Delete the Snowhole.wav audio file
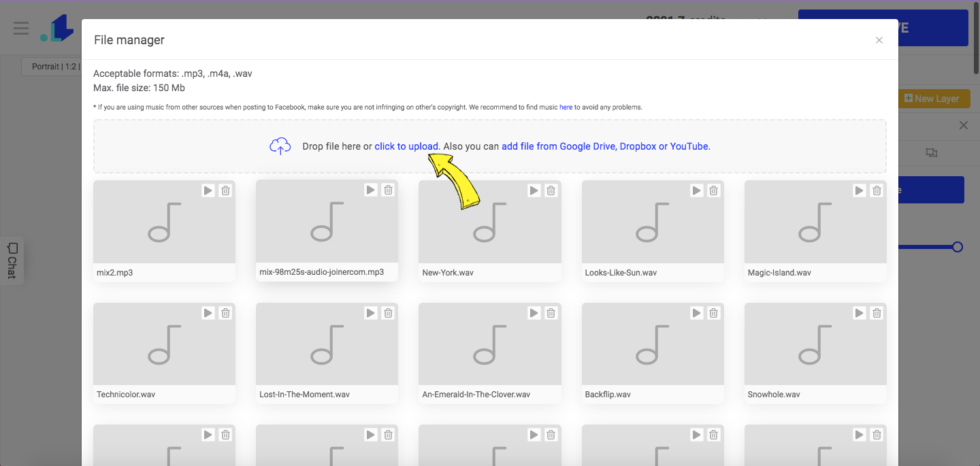This screenshot has width=980, height=466. [876, 313]
